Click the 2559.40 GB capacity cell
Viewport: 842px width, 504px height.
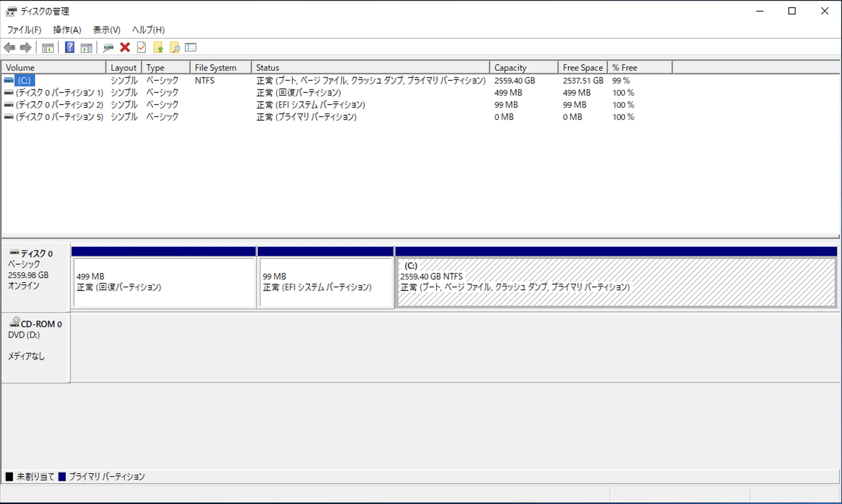[x=514, y=81]
